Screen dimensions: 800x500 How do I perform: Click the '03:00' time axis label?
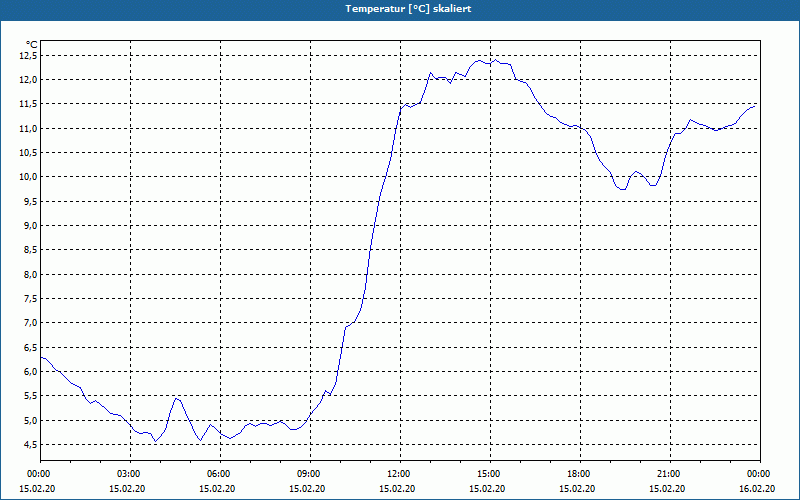tap(131, 474)
